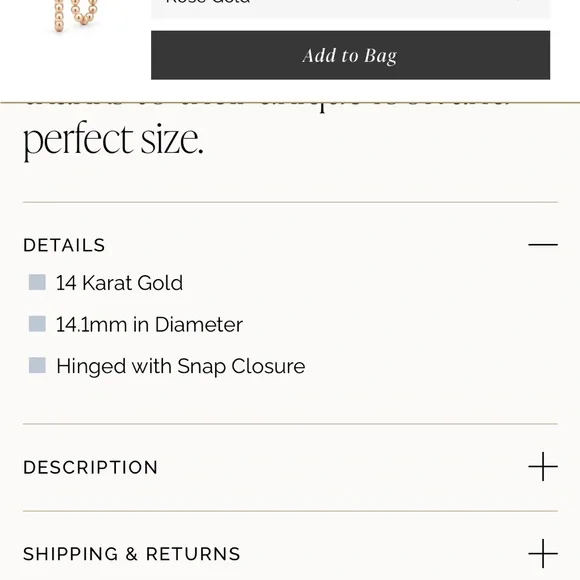580x580 pixels.
Task: Click the partly hidden text line under sticky bar
Action: [266, 107]
